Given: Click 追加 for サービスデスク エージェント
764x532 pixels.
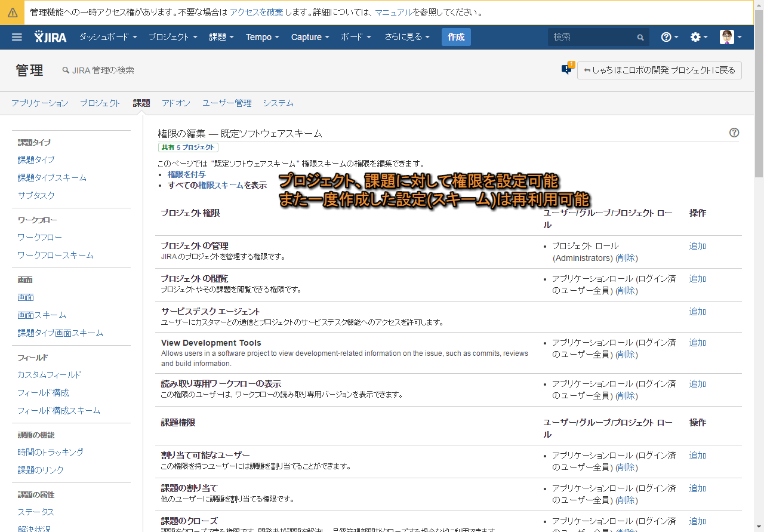Looking at the screenshot, I should (x=698, y=311).
